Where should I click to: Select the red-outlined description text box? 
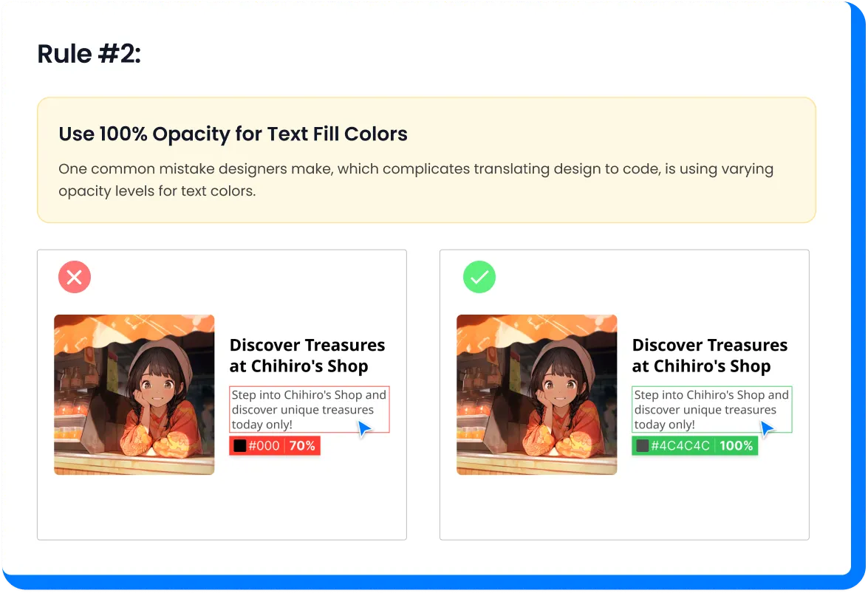click(310, 409)
